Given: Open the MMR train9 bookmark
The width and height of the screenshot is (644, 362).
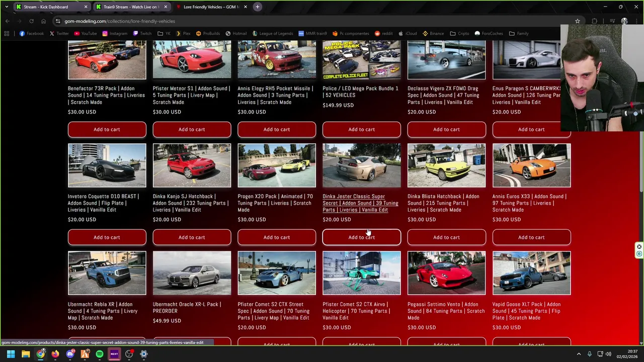Looking at the screenshot, I should (x=312, y=34).
